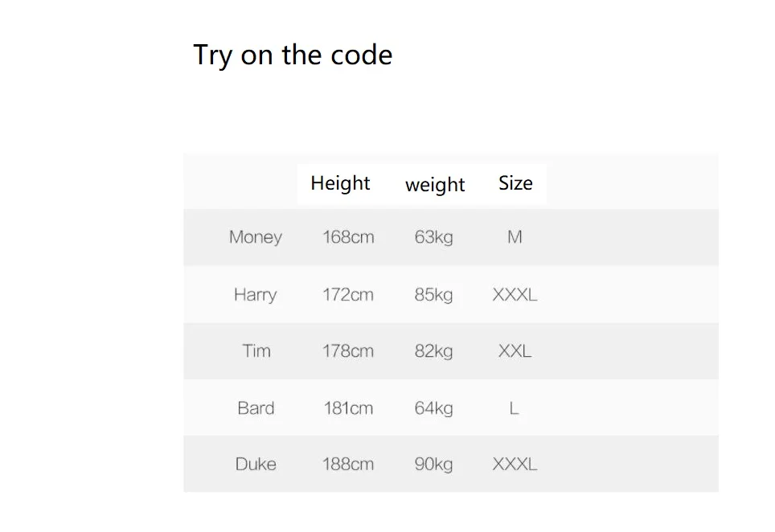Select the Duke row name
The height and width of the screenshot is (532, 775).
click(256, 464)
